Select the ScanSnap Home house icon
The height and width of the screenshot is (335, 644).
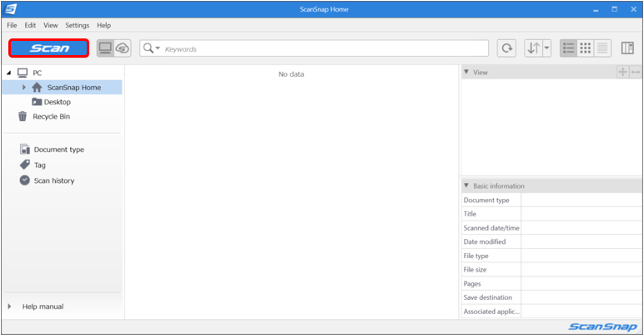pos(37,87)
